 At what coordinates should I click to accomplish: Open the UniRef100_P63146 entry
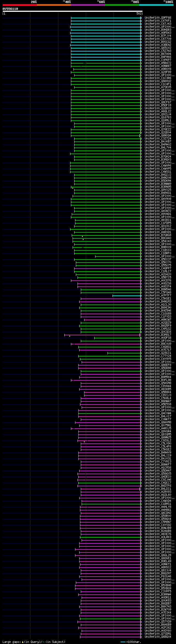(x=158, y=576)
